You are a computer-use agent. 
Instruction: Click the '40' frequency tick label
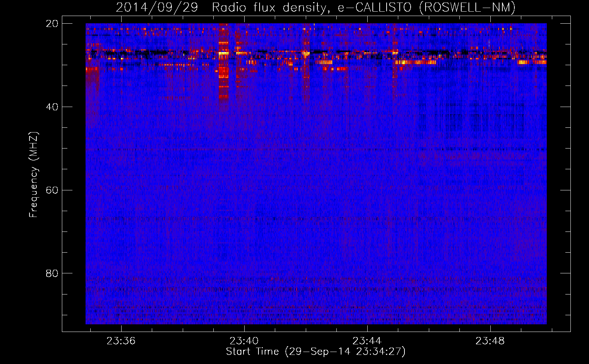(x=52, y=107)
